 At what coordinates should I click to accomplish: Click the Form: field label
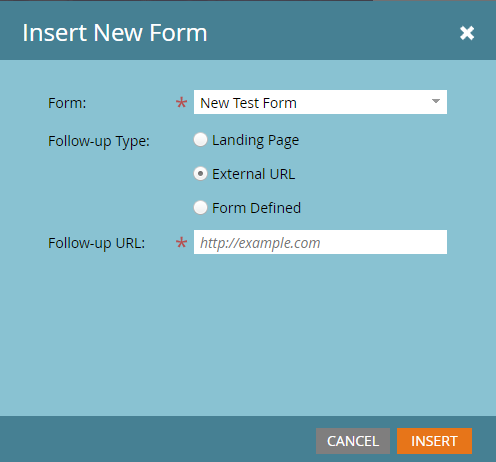point(67,103)
